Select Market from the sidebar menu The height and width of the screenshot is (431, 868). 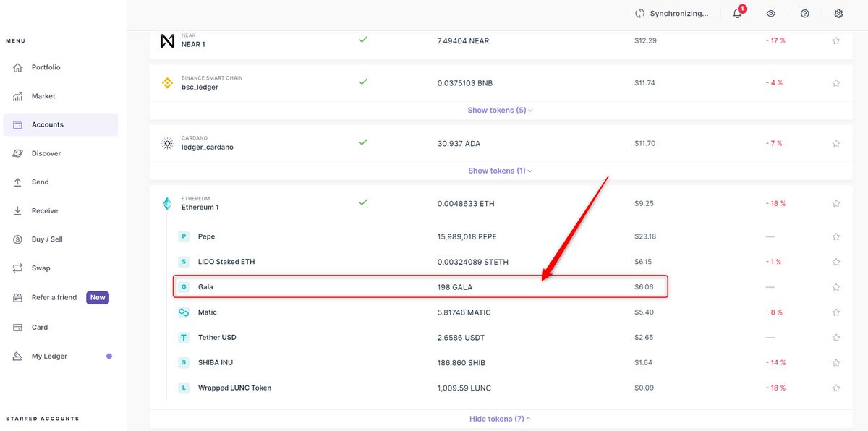(x=46, y=95)
